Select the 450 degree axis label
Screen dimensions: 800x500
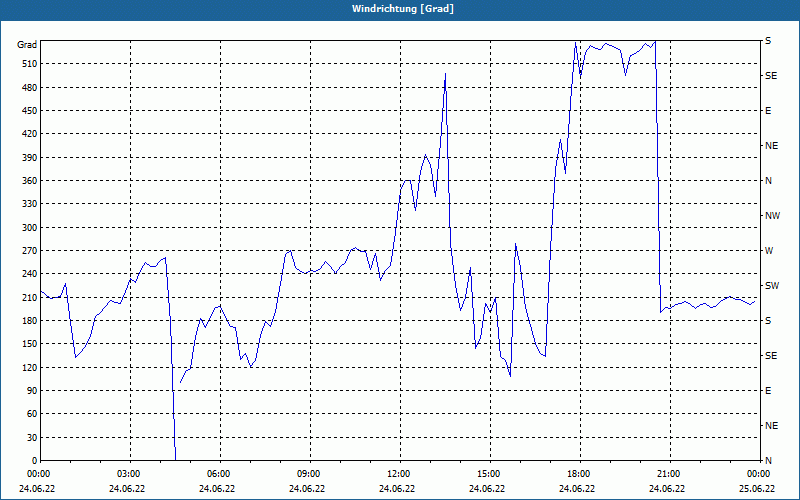pos(30,111)
